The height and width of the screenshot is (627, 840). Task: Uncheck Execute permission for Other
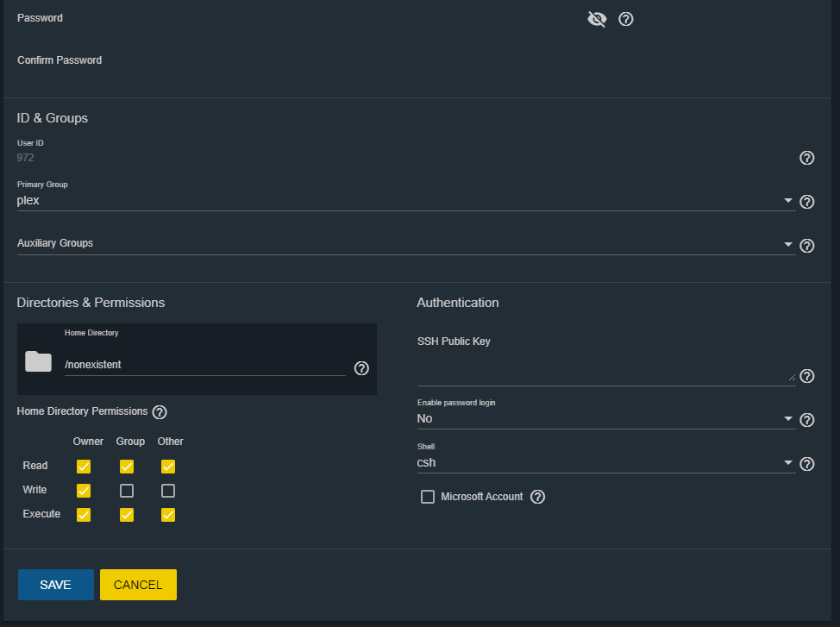[x=168, y=515]
